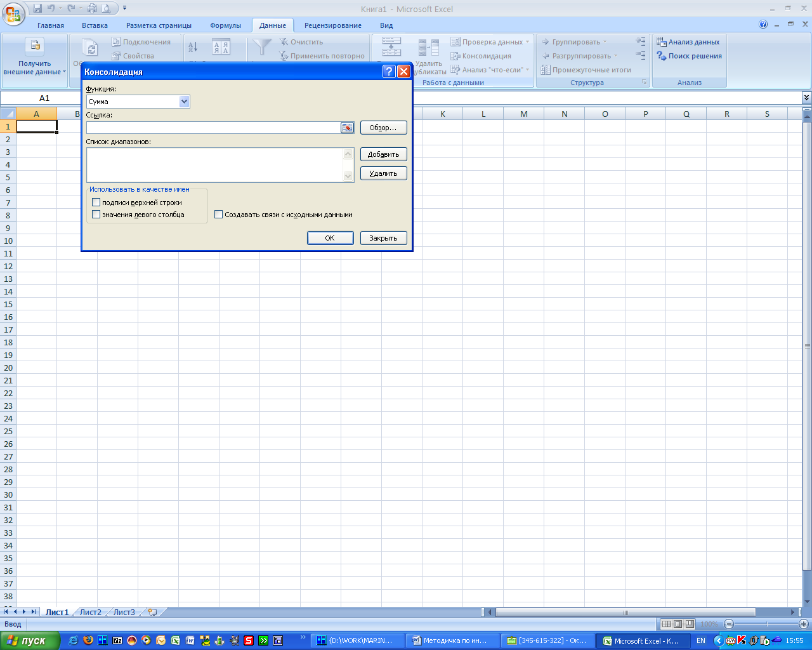This screenshot has height=650, width=812.
Task: Click the Sort A to Z icon
Action: point(193,46)
